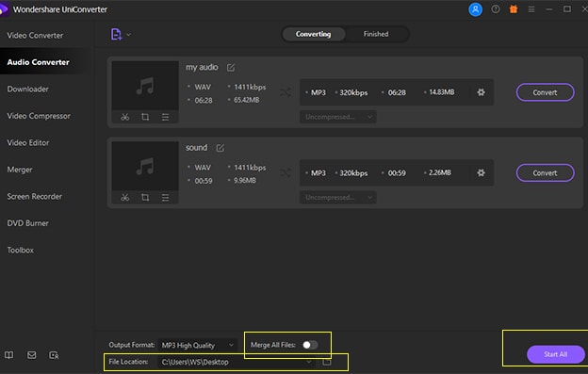The height and width of the screenshot is (374, 588).
Task: Switch to the Finished tab
Action: [x=376, y=34]
